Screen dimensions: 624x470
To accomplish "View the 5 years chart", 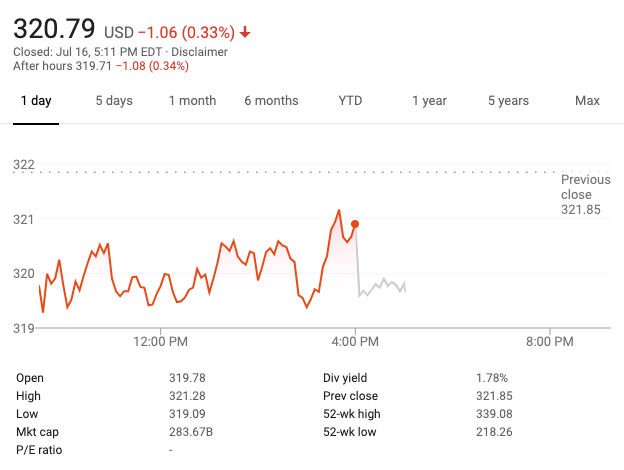I will (508, 101).
